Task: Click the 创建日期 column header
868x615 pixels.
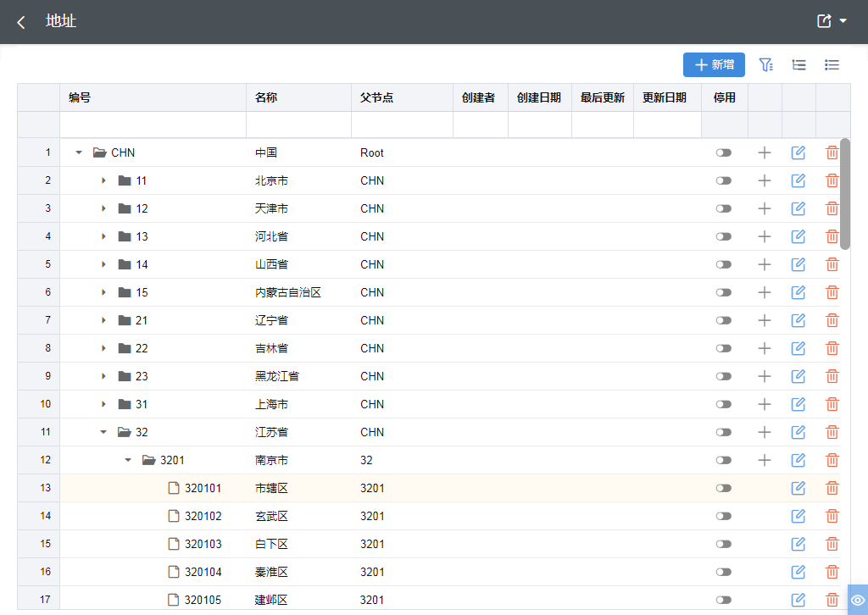Action: pos(540,98)
